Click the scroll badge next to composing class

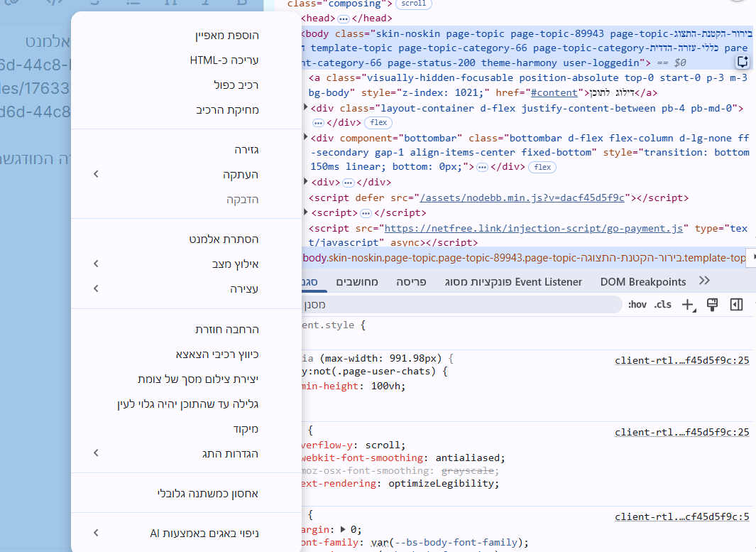point(414,5)
